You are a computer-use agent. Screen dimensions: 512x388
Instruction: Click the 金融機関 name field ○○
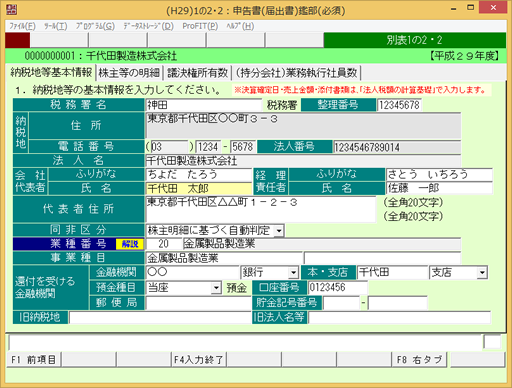click(x=193, y=273)
